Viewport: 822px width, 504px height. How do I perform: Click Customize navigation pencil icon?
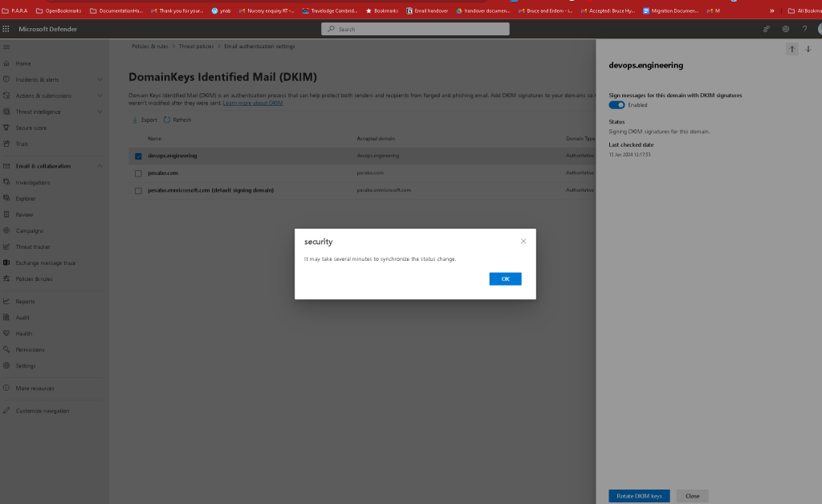(x=6, y=411)
